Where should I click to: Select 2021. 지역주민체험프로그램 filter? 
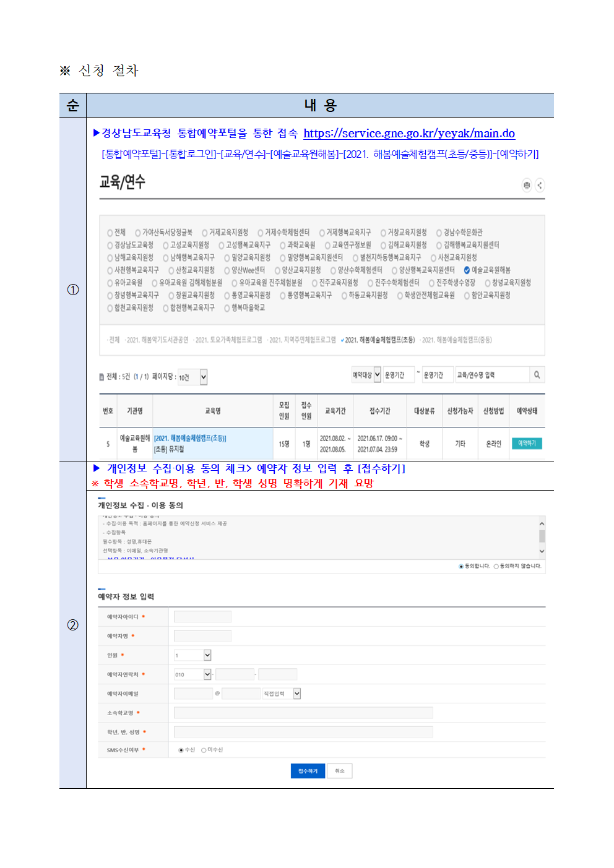pyautogui.click(x=301, y=340)
